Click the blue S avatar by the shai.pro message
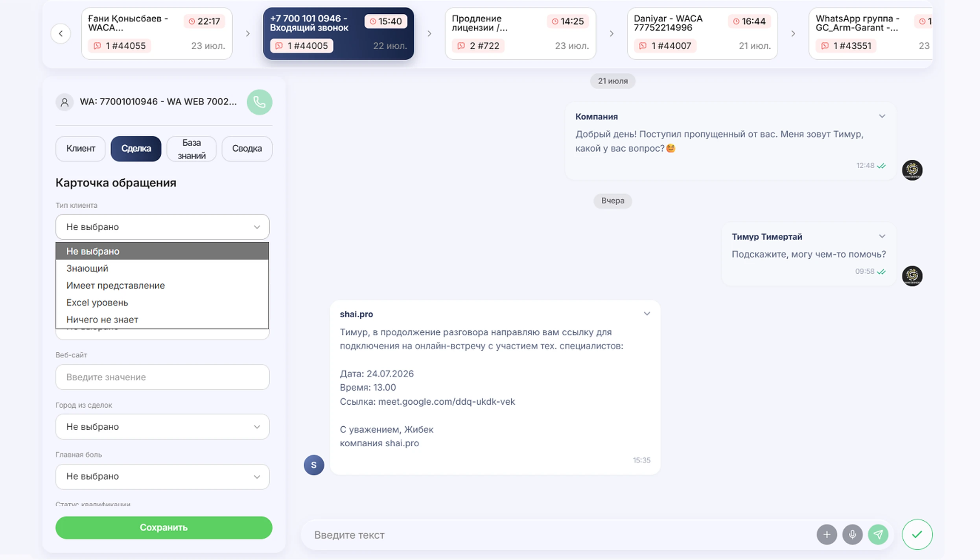The height and width of the screenshot is (560, 980). coord(314,465)
